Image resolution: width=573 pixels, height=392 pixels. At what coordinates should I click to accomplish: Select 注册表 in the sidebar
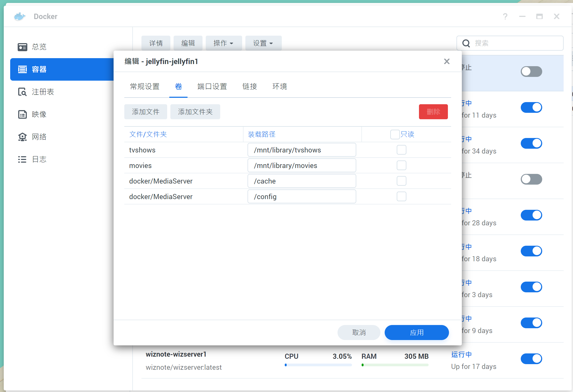43,92
